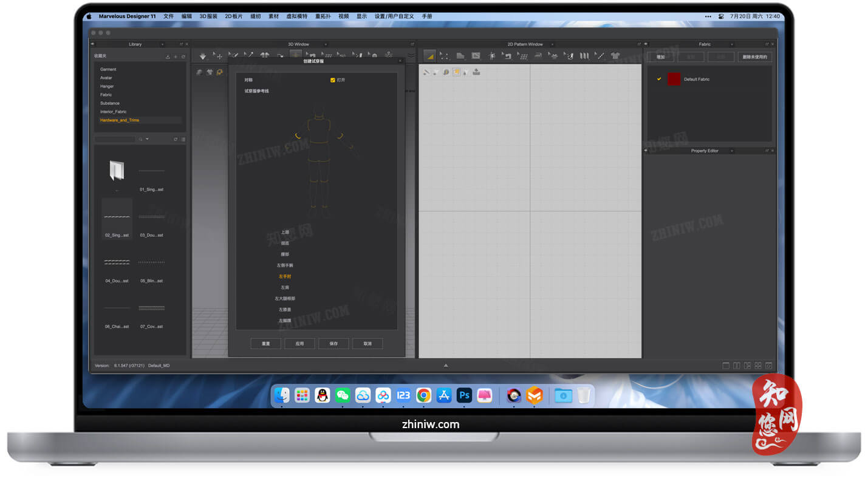
Task: Select the T-shirt graphic tool in 2D toolbar
Action: point(615,56)
